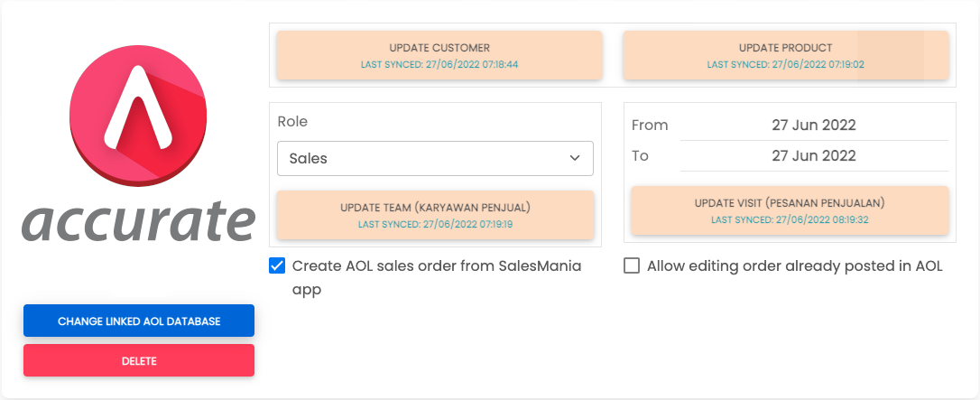Click the Role label above the dropdown
Image resolution: width=980 pixels, height=400 pixels.
pos(292,122)
